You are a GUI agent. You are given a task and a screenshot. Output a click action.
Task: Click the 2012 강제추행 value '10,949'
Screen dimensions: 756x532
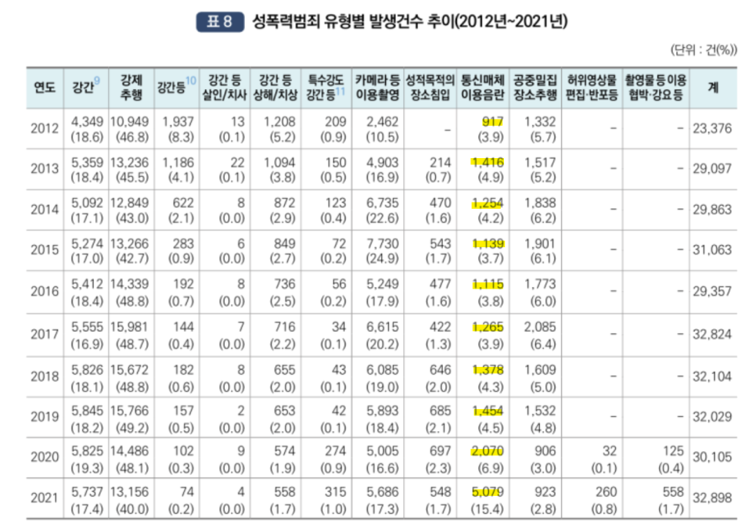point(129,122)
